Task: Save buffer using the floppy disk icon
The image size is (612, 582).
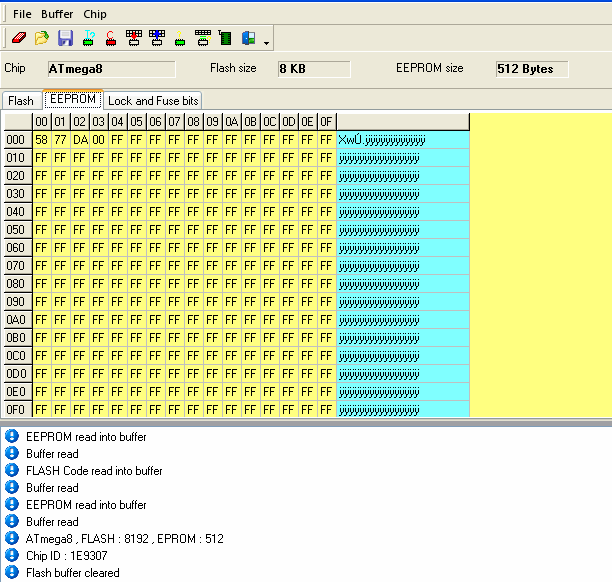Action: point(65,39)
